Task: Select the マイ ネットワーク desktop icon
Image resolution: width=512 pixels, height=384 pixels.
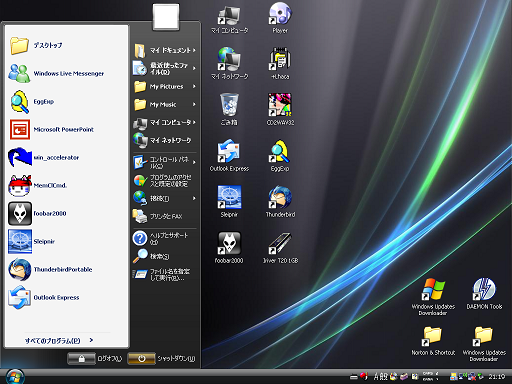Action: tap(229, 64)
